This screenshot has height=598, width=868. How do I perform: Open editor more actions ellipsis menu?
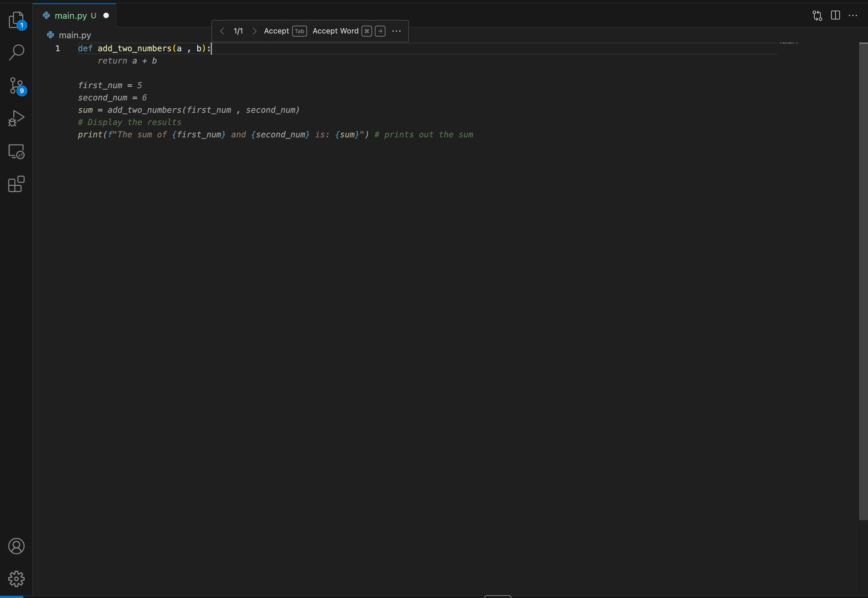[x=853, y=15]
